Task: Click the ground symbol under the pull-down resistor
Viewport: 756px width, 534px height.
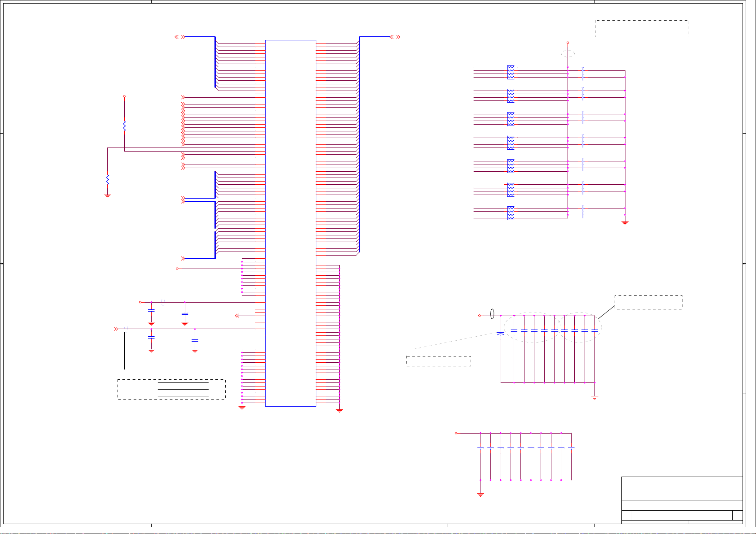Action: 108,195
